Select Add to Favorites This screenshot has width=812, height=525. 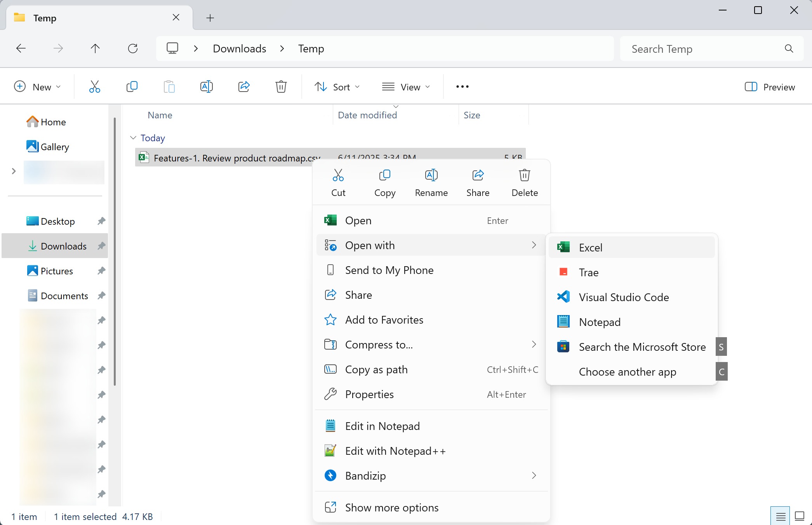click(431, 320)
